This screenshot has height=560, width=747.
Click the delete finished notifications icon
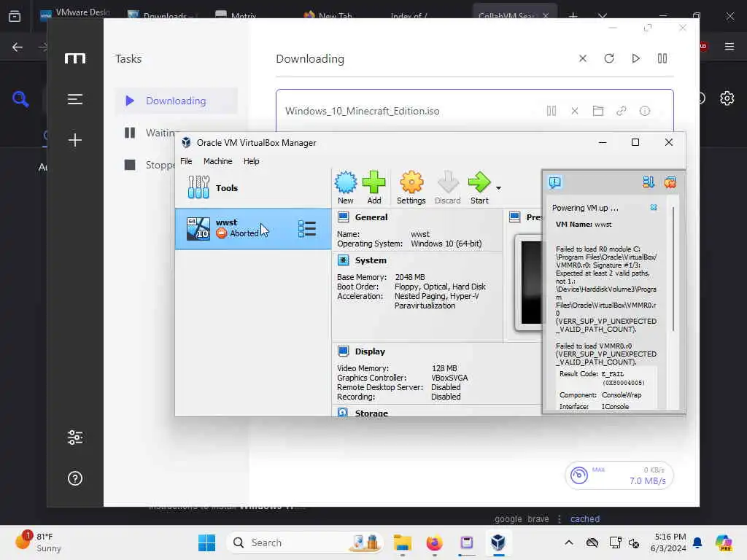click(x=670, y=182)
